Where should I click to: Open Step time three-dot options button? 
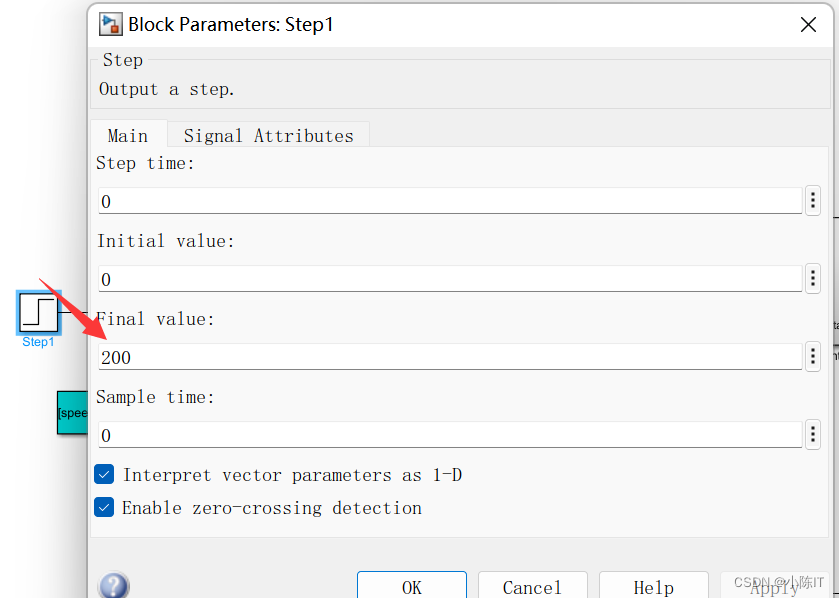point(813,200)
